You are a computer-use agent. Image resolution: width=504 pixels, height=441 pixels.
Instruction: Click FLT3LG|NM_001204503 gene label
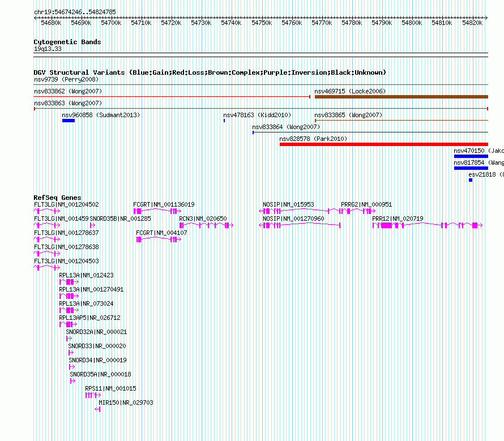click(66, 261)
